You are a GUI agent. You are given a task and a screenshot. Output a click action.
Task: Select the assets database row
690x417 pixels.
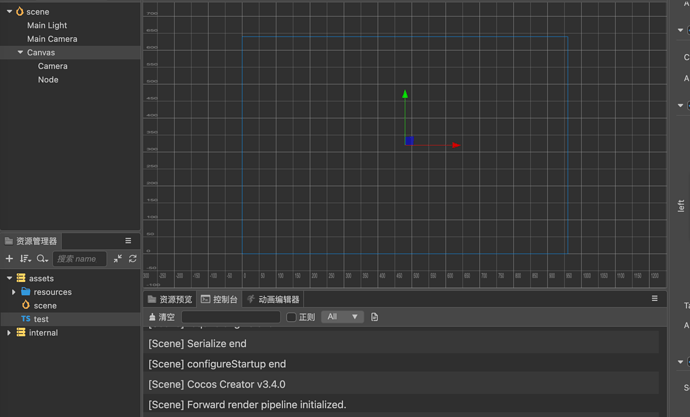[70, 278]
